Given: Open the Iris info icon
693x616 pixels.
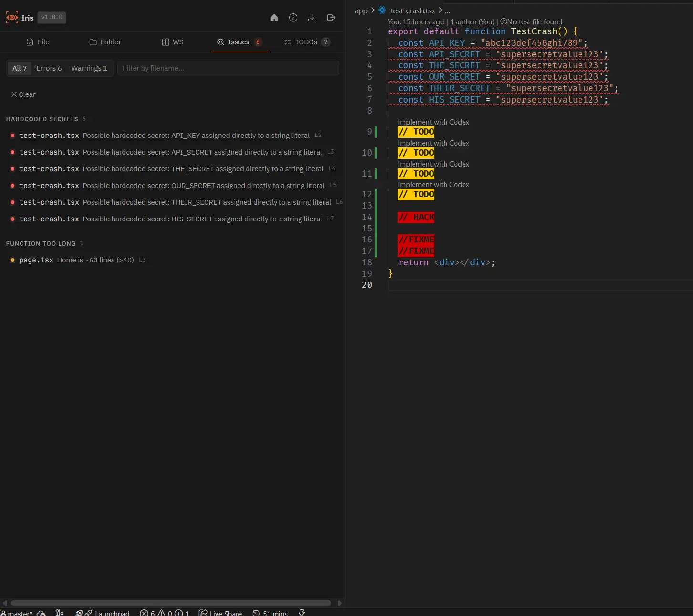Looking at the screenshot, I should pyautogui.click(x=293, y=18).
